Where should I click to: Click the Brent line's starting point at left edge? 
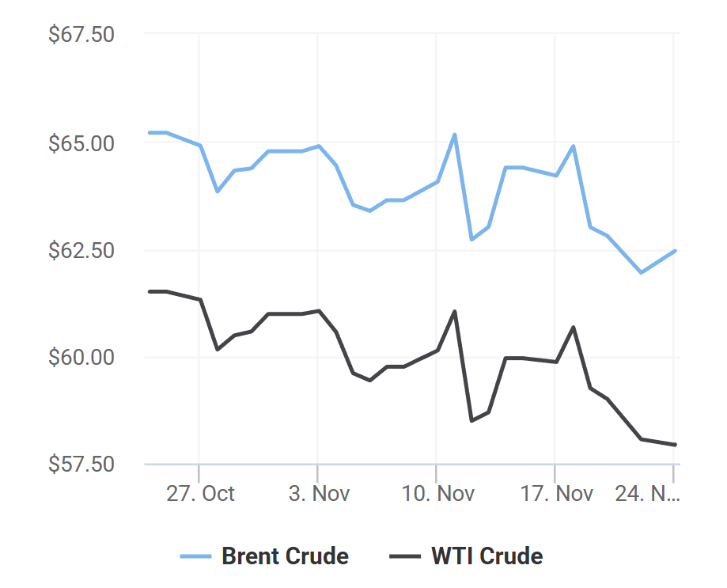pyautogui.click(x=150, y=132)
